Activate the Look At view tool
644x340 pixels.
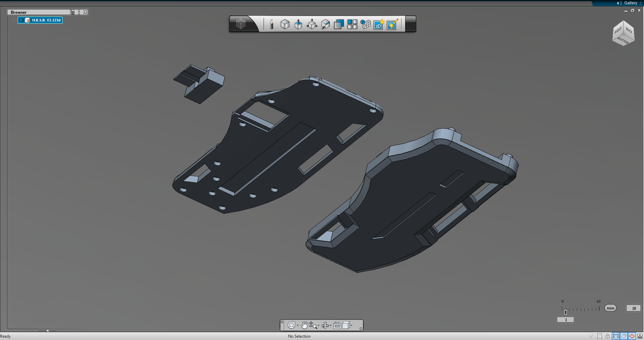pyautogui.click(x=337, y=325)
